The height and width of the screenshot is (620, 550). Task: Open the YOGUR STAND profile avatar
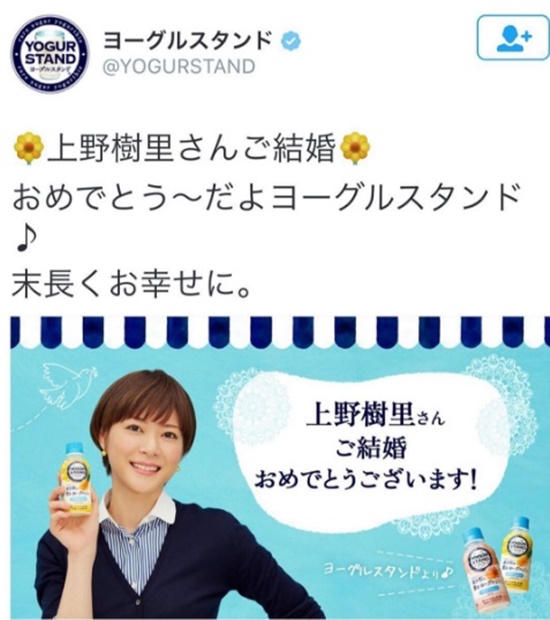click(x=50, y=54)
